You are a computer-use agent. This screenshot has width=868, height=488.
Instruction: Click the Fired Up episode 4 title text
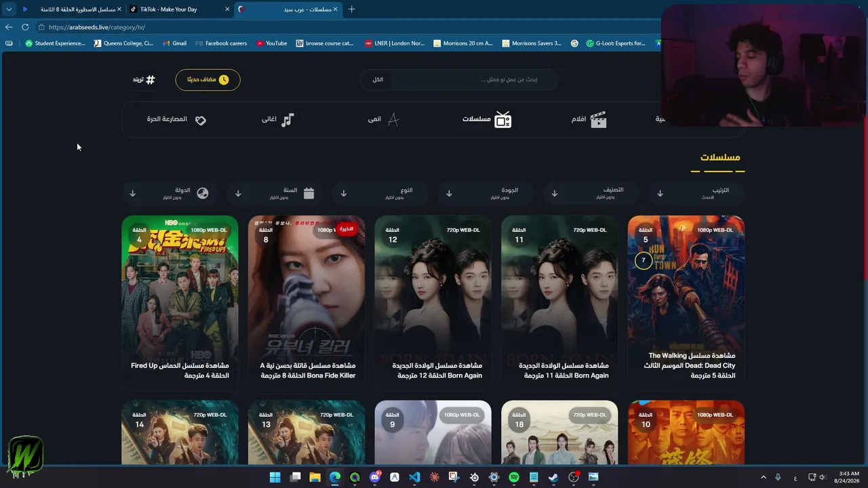pyautogui.click(x=180, y=370)
